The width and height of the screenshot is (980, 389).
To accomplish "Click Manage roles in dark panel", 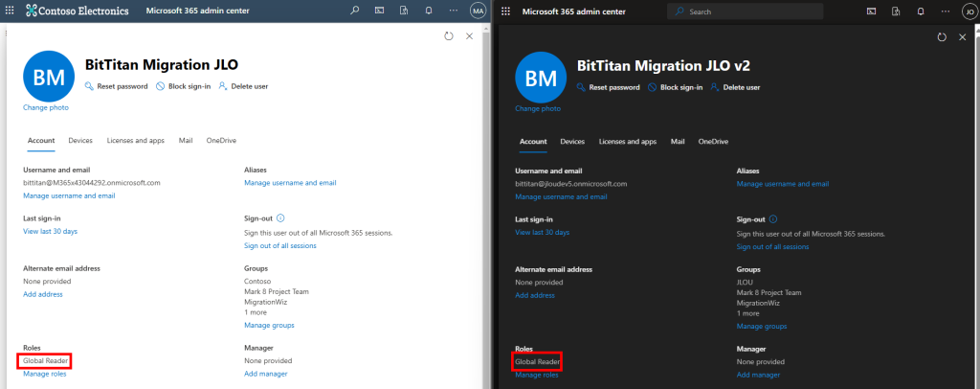I will pyautogui.click(x=536, y=376).
